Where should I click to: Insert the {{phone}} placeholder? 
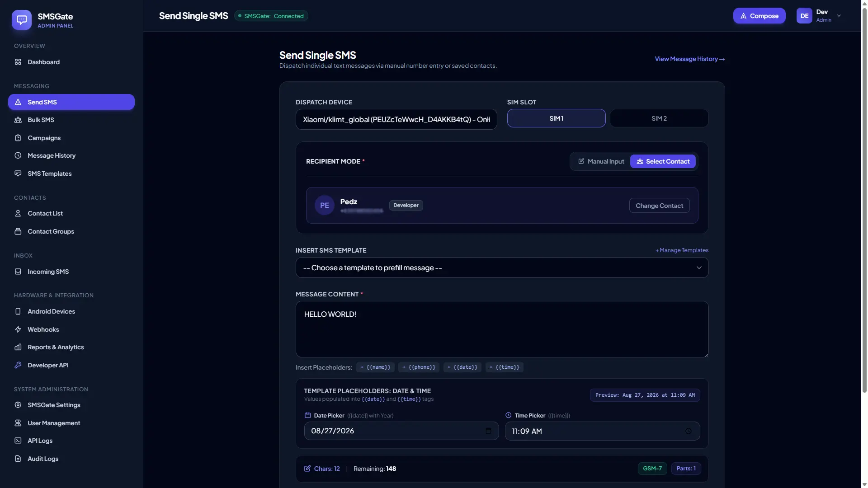(x=419, y=367)
